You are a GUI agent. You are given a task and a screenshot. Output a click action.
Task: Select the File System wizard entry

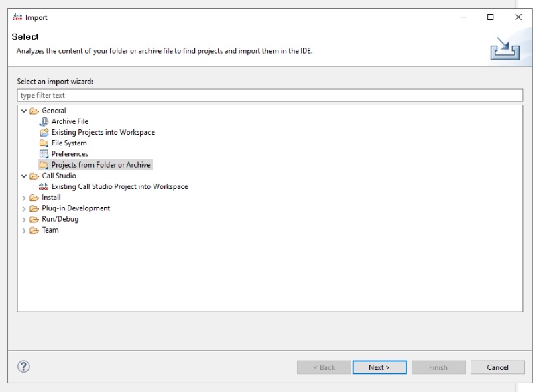click(69, 143)
